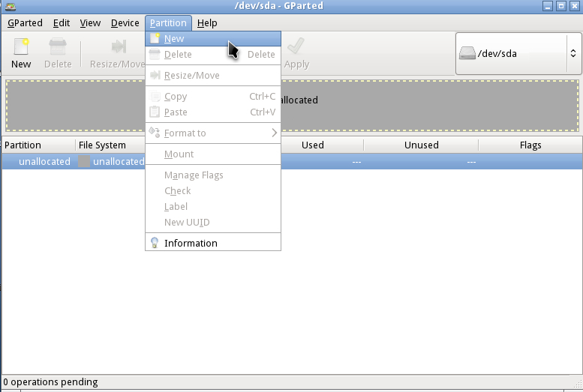Image resolution: width=583 pixels, height=392 pixels.
Task: Click the Flags column header
Action: [x=530, y=145]
